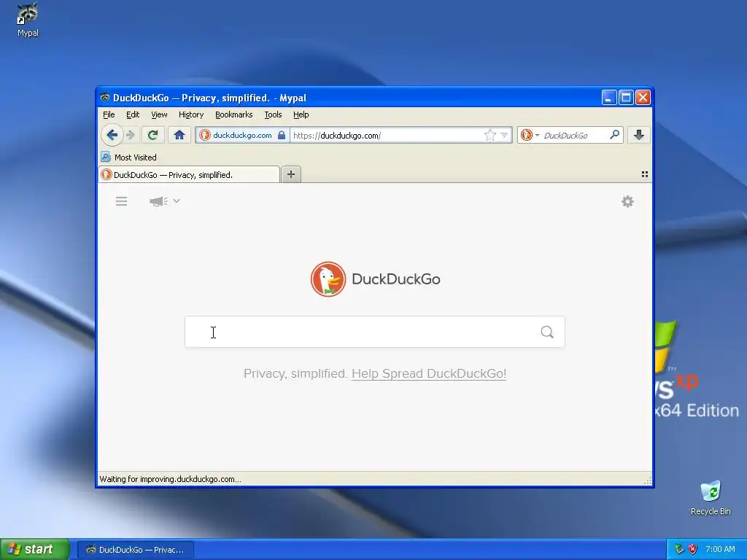Open the History menu

click(191, 114)
